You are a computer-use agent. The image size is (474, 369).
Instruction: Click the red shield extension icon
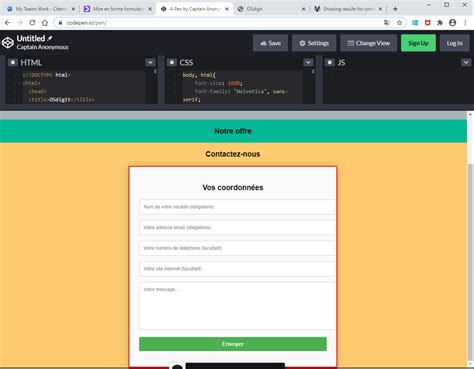(x=427, y=23)
